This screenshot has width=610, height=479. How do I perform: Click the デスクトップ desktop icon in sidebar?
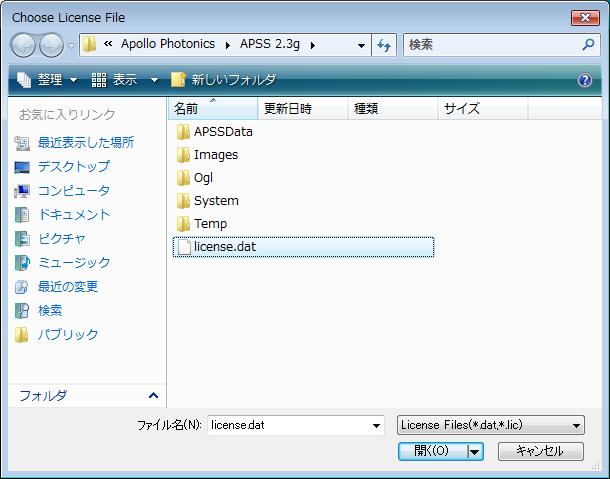pyautogui.click(x=22, y=167)
